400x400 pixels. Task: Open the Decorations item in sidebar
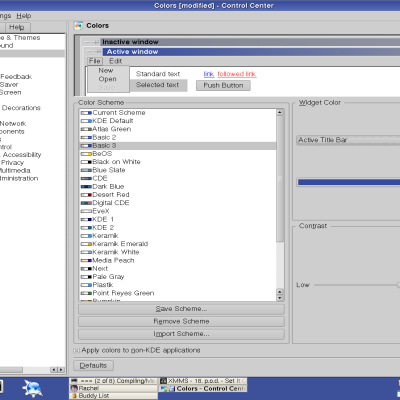coord(21,108)
